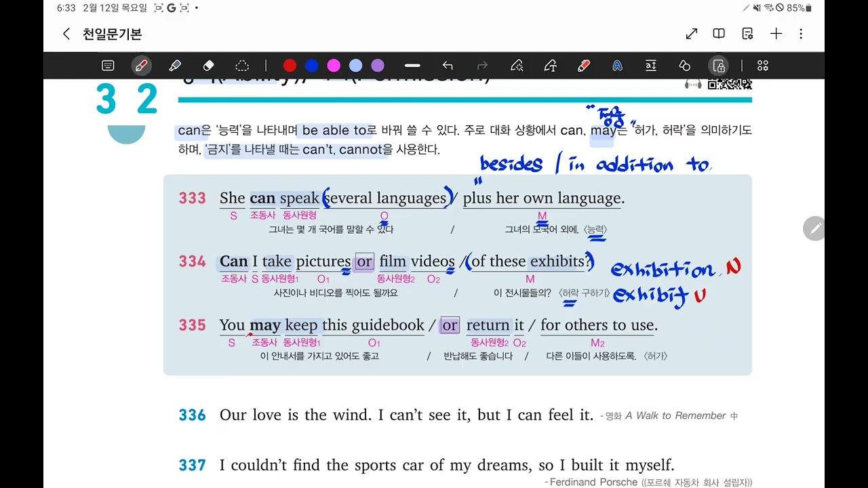This screenshot has height=488, width=868.
Task: Open the 천일문기본 note title
Action: tap(112, 34)
